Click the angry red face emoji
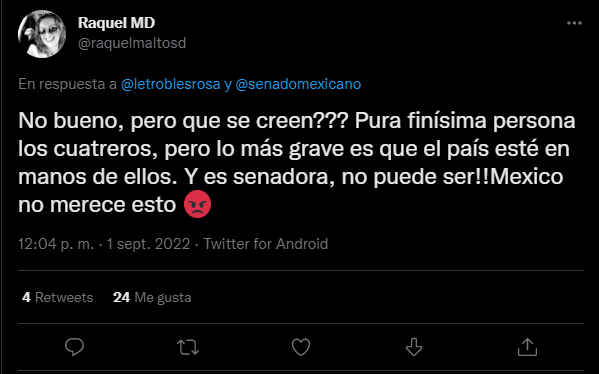The height and width of the screenshot is (374, 599). (197, 204)
